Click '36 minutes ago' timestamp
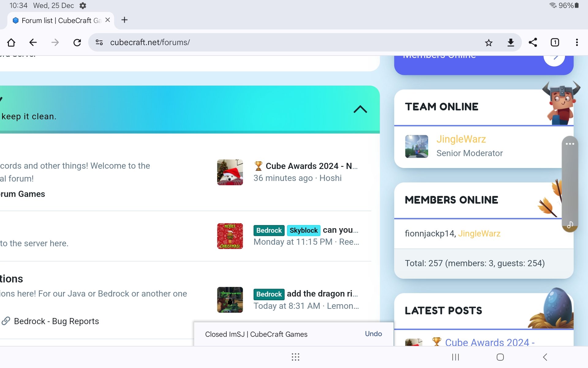Viewport: 588px width, 368px height. 283,178
